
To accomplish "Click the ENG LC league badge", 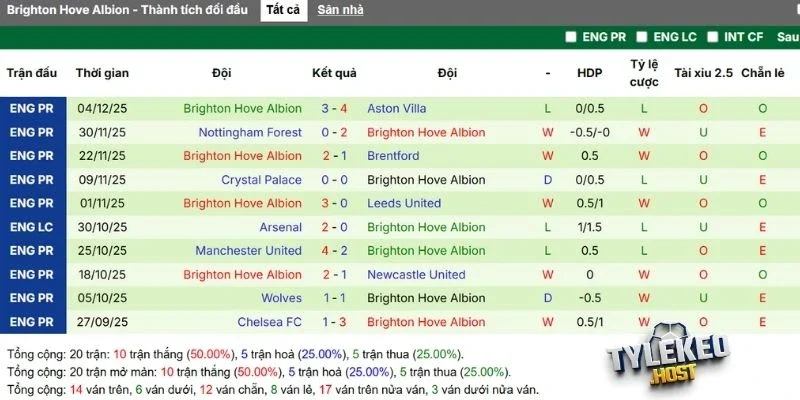I will [33, 227].
